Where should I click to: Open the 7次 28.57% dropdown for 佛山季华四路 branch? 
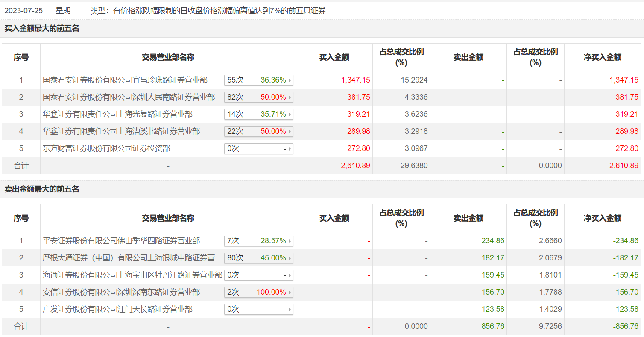[259, 241]
